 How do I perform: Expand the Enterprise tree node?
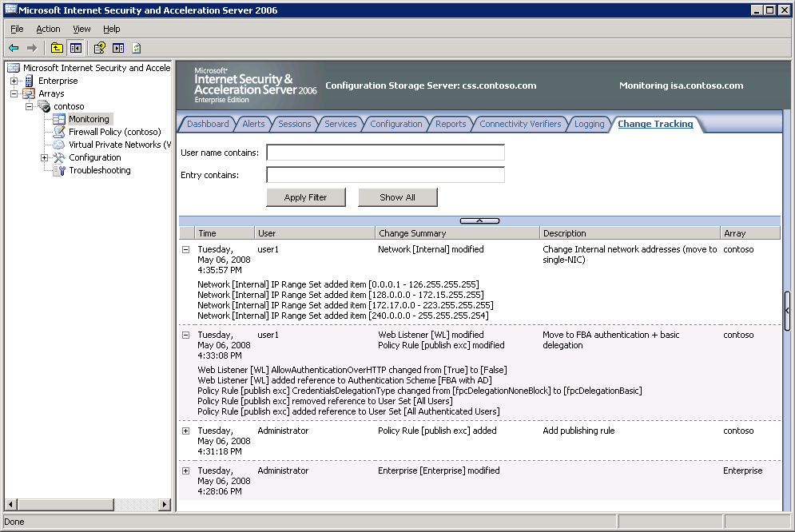(x=14, y=81)
